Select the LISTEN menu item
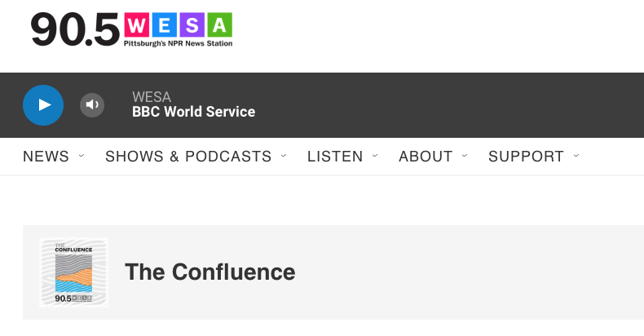644x336 pixels. click(335, 157)
